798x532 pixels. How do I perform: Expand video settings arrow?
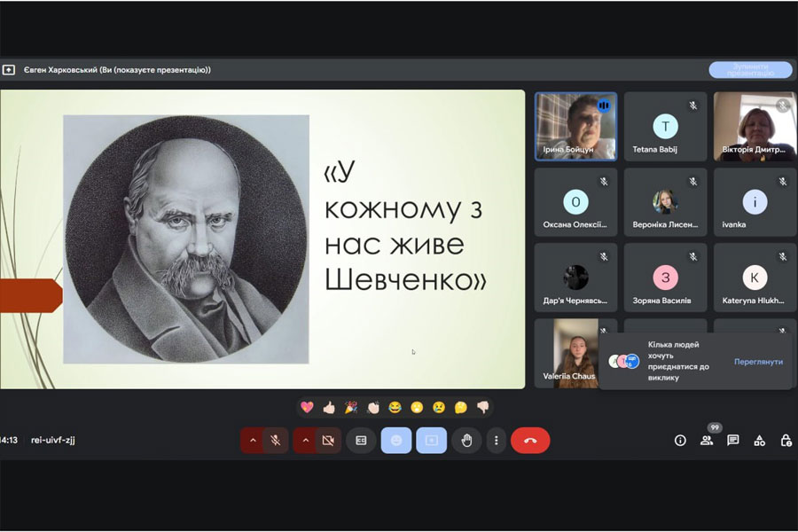(305, 441)
